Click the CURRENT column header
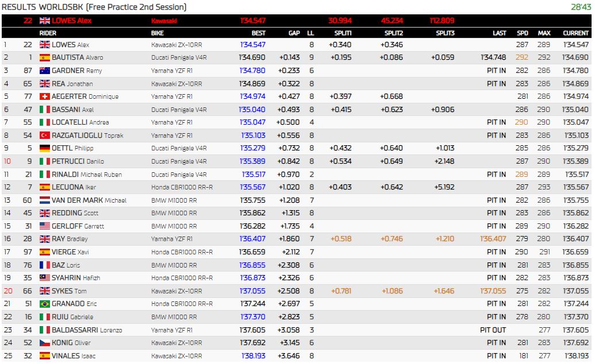 point(575,33)
